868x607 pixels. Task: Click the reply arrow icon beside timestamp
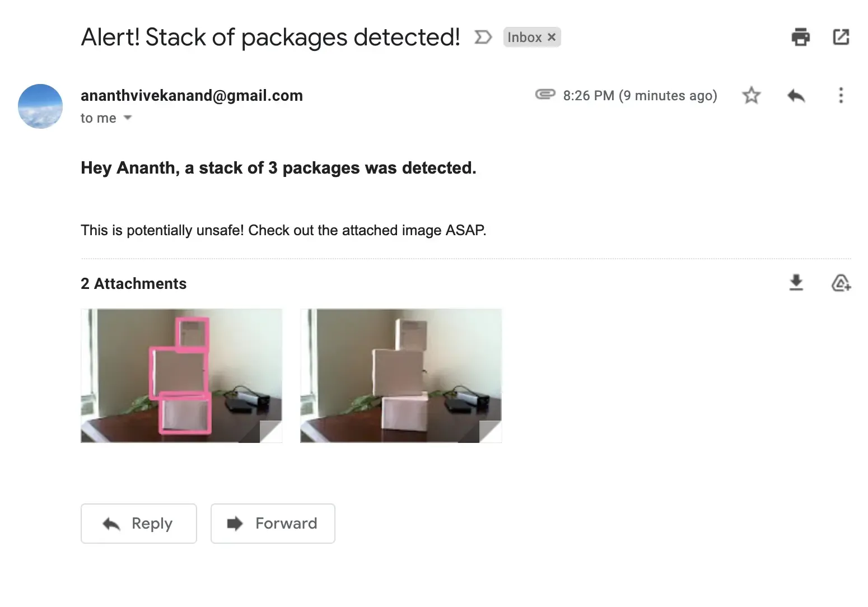(796, 95)
